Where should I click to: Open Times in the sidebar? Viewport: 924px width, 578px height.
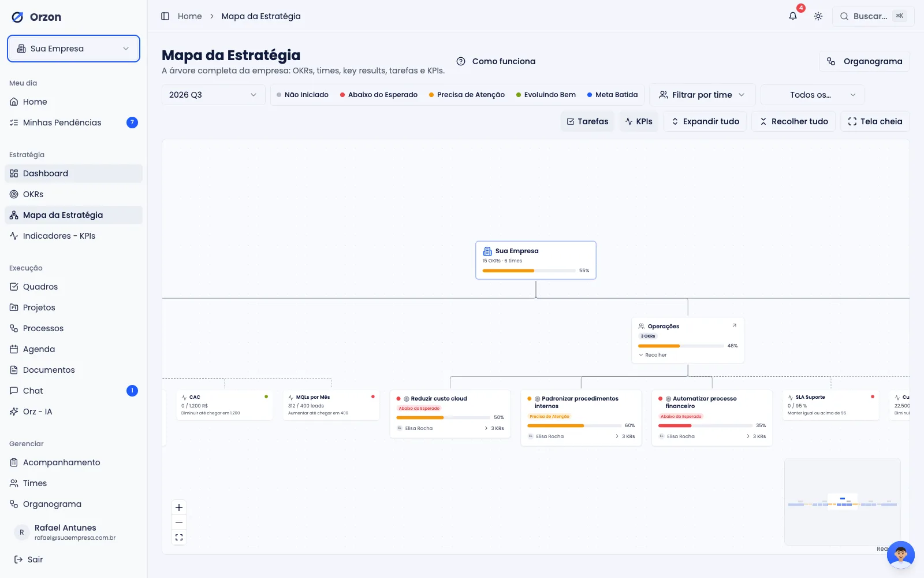(73, 483)
